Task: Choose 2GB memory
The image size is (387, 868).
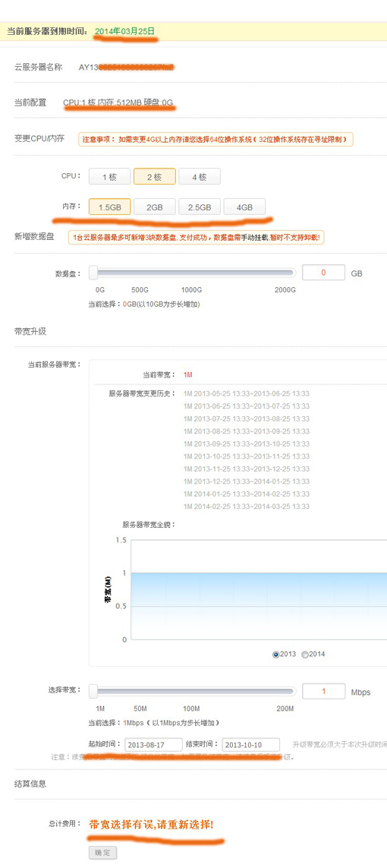Action: click(x=154, y=207)
